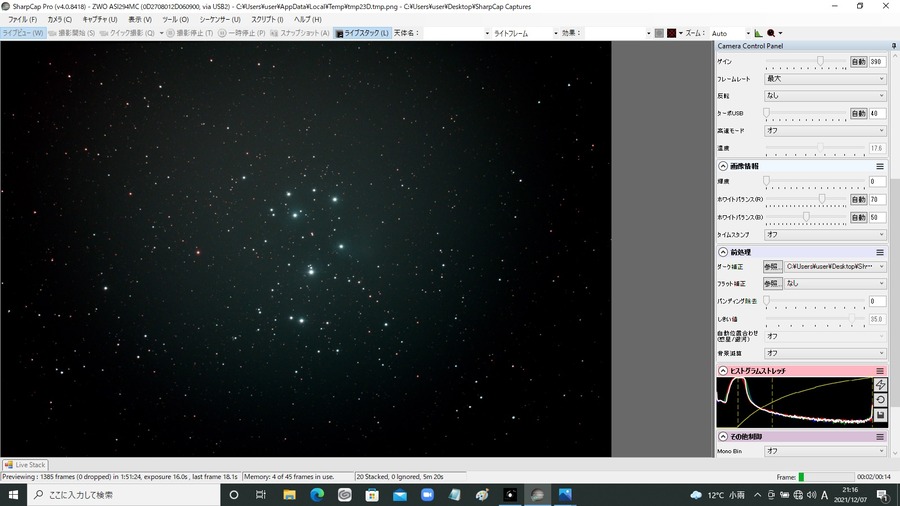This screenshot has width=900, height=506.
Task: Open the 高速モード dropdown
Action: pos(825,131)
